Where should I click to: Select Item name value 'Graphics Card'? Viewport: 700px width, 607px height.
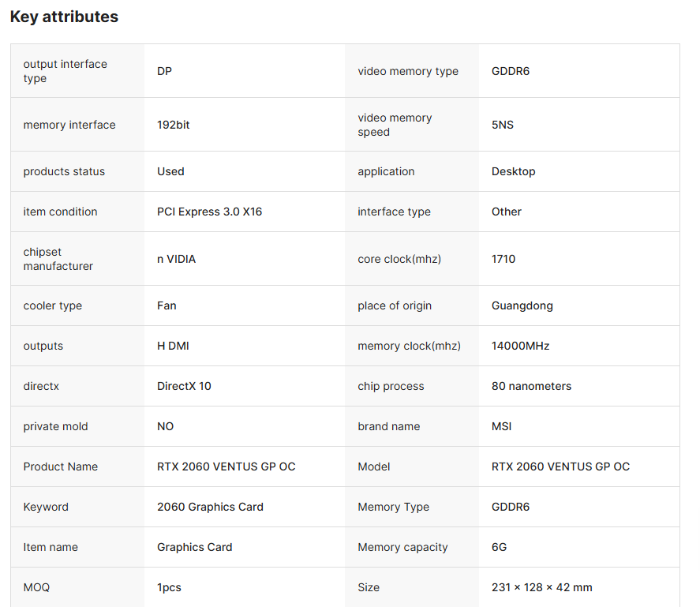tap(195, 547)
